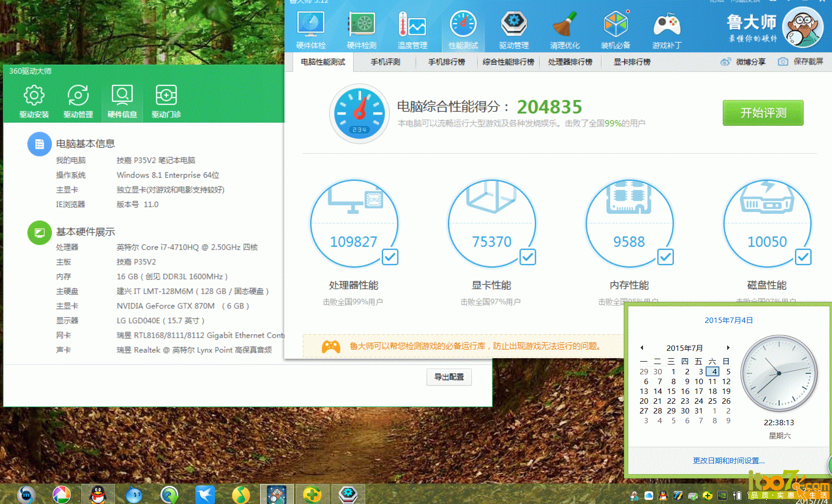
Task: Go to next month in calendar
Action: click(728, 348)
